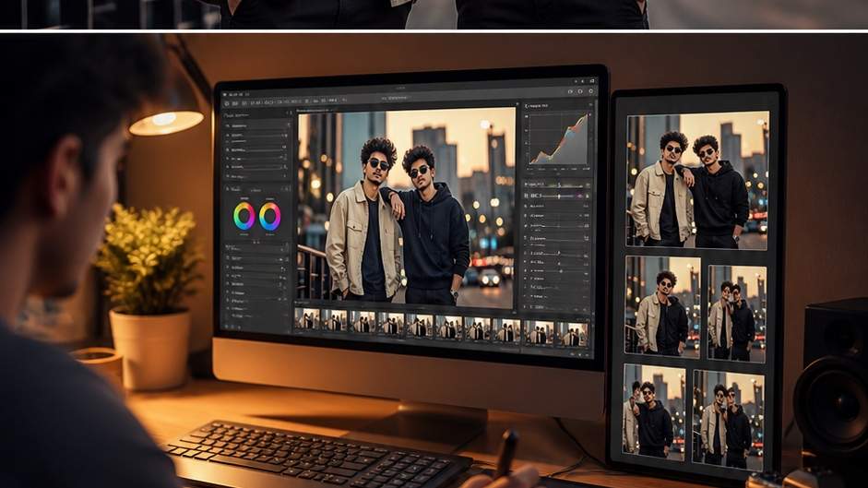The width and height of the screenshot is (868, 488).
Task: Open the middle-left photo on second monitor
Action: 662,306
